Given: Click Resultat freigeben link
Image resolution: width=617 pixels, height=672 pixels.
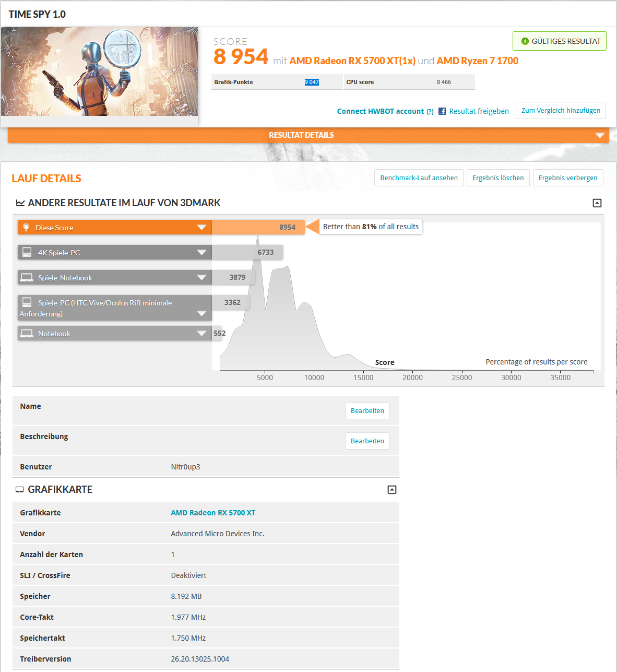Looking at the screenshot, I should pyautogui.click(x=479, y=111).
